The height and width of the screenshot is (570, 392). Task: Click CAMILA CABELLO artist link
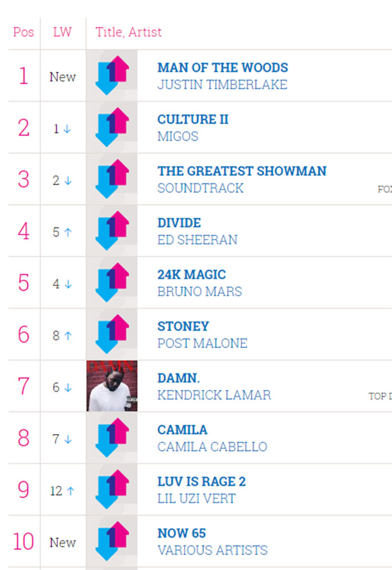(x=213, y=447)
